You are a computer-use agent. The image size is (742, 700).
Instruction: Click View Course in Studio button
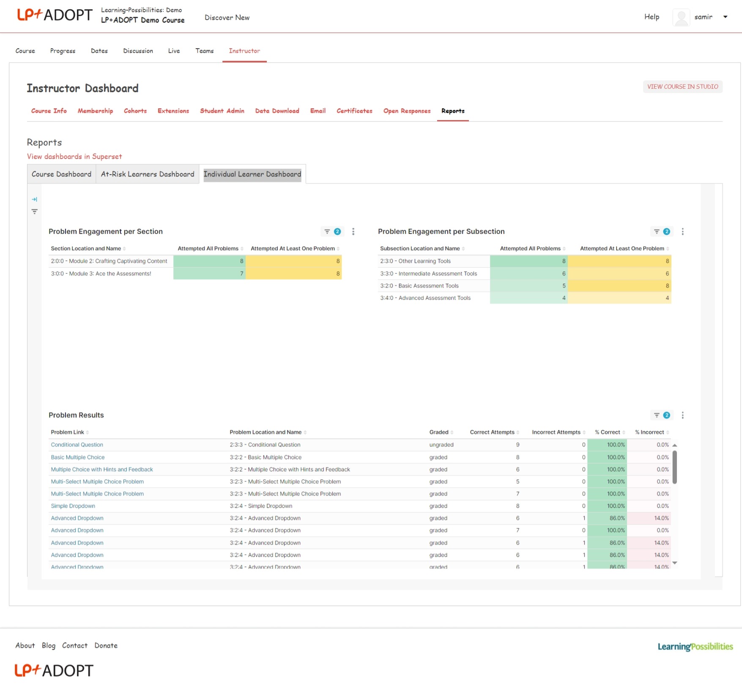pos(683,87)
